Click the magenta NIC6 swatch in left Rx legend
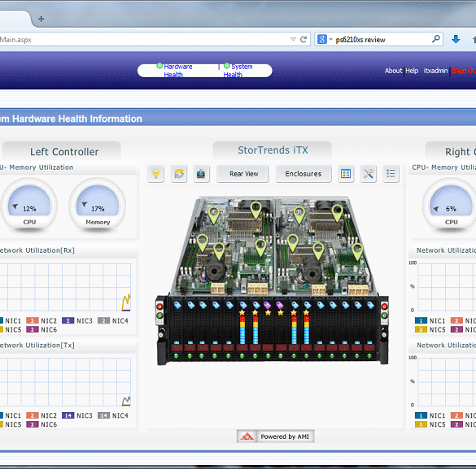Image resolution: width=476 pixels, height=469 pixels. [33, 329]
